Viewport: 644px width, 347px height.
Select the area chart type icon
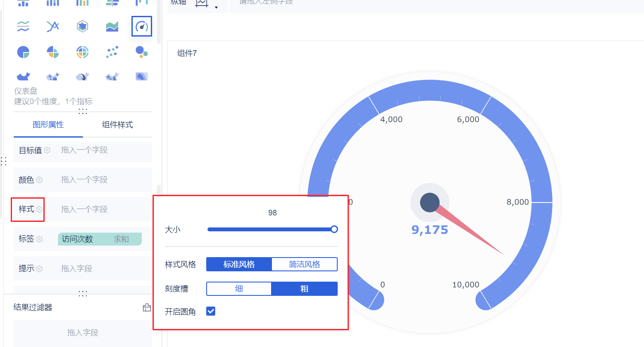tap(112, 27)
